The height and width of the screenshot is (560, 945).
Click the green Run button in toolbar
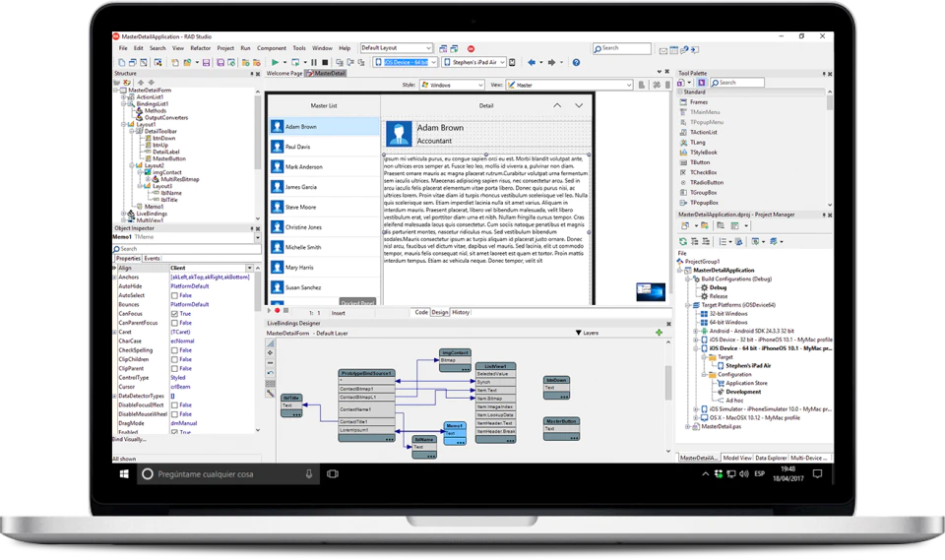pyautogui.click(x=276, y=62)
